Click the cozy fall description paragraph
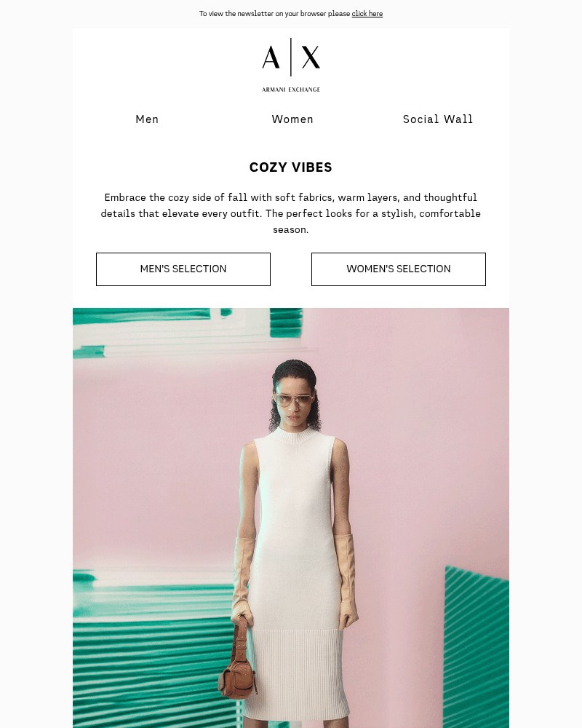The height and width of the screenshot is (728, 582). (x=291, y=213)
